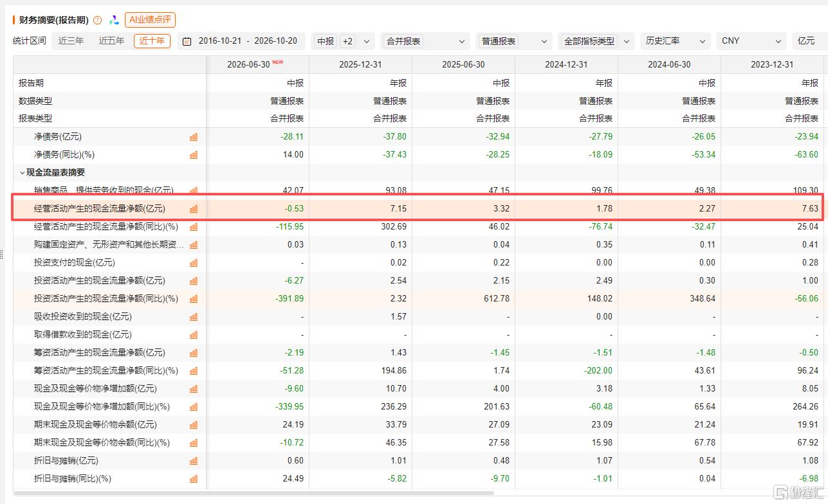Viewport: 828px width, 504px height.
Task: Click the 购建固定资产、无形资产和其他长期资 row label
Action: [109, 245]
